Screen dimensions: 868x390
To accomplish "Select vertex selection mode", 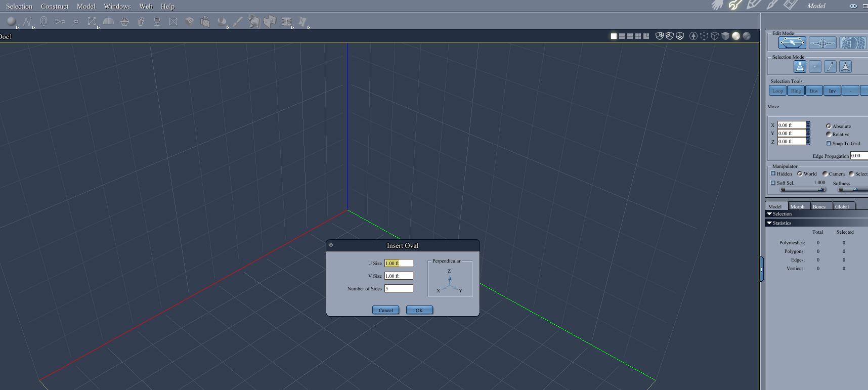I will (x=815, y=66).
